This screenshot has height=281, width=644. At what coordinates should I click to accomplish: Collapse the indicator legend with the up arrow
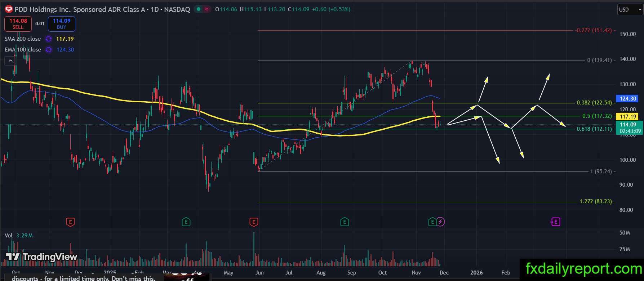point(10,61)
